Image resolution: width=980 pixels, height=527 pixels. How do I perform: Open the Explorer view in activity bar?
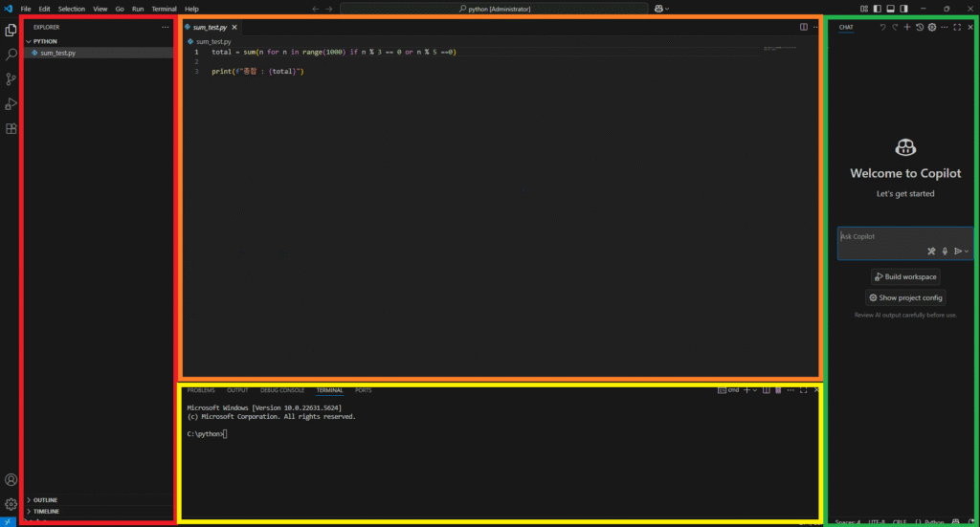[11, 30]
